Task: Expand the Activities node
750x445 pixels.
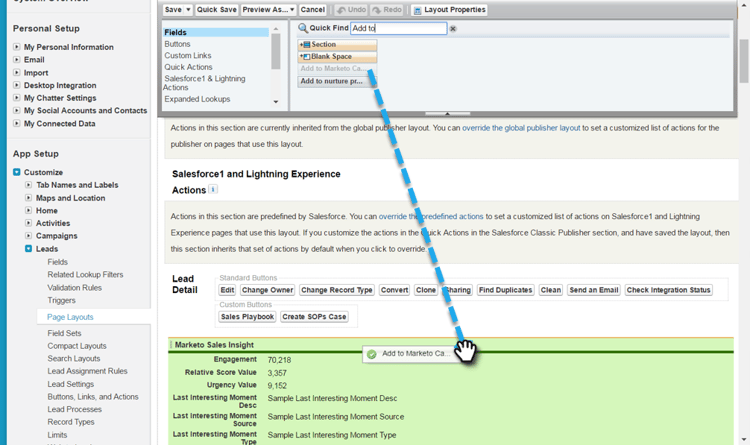Action: [29, 223]
